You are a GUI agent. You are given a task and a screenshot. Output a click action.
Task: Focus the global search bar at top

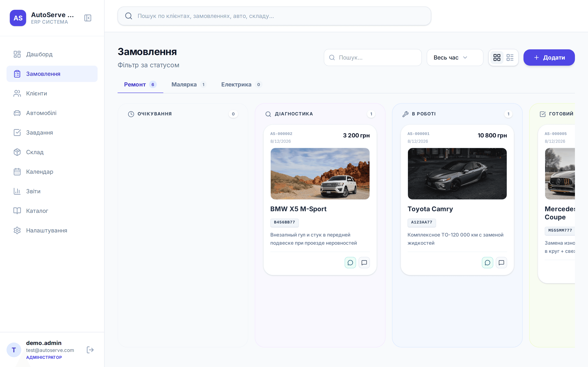pyautogui.click(x=274, y=16)
